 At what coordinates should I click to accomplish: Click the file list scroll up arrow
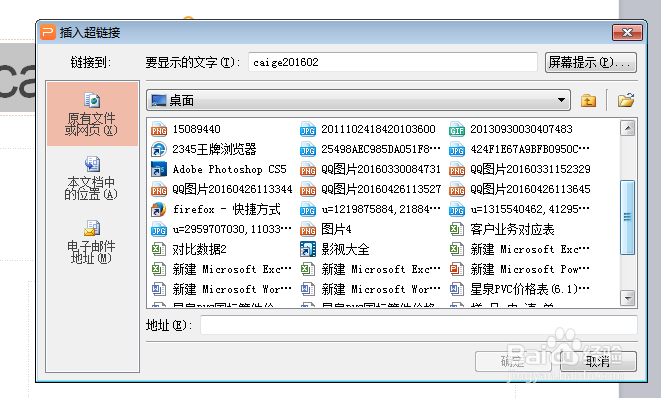click(x=628, y=128)
